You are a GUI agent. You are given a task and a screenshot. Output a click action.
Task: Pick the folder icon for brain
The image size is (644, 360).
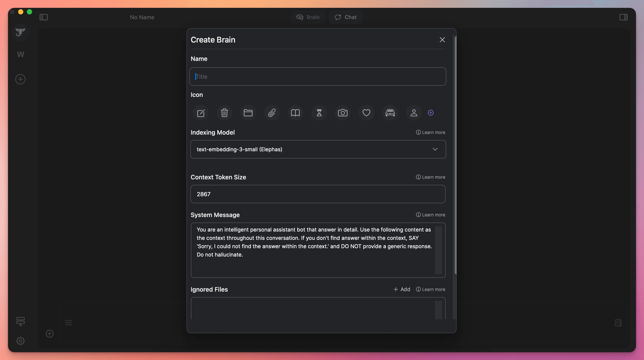click(x=248, y=113)
